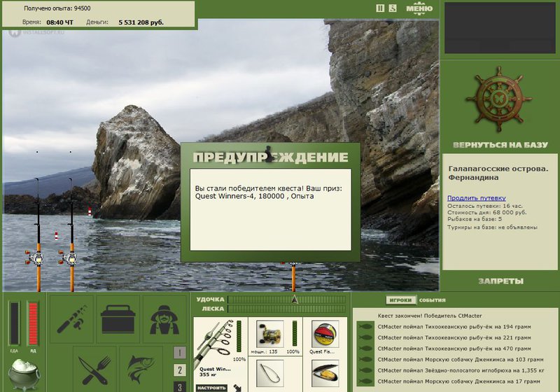Click the red-white float near the left rod
The width and height of the screenshot is (560, 392).
[56, 237]
